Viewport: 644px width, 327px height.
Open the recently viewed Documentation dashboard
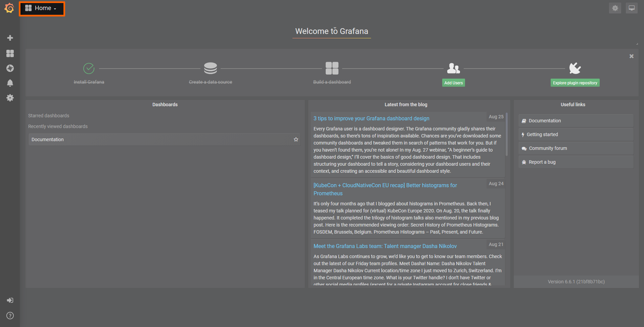[x=47, y=139]
